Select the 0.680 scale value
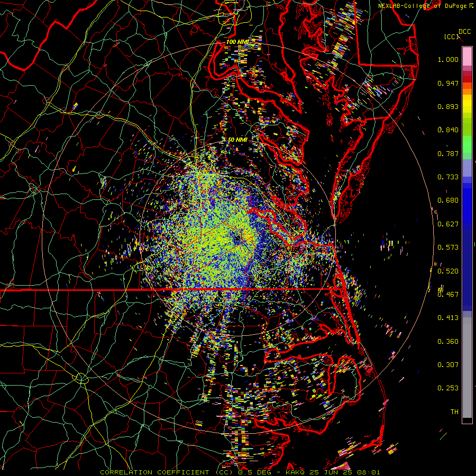Viewport: 476px width, 476px height. [448, 200]
